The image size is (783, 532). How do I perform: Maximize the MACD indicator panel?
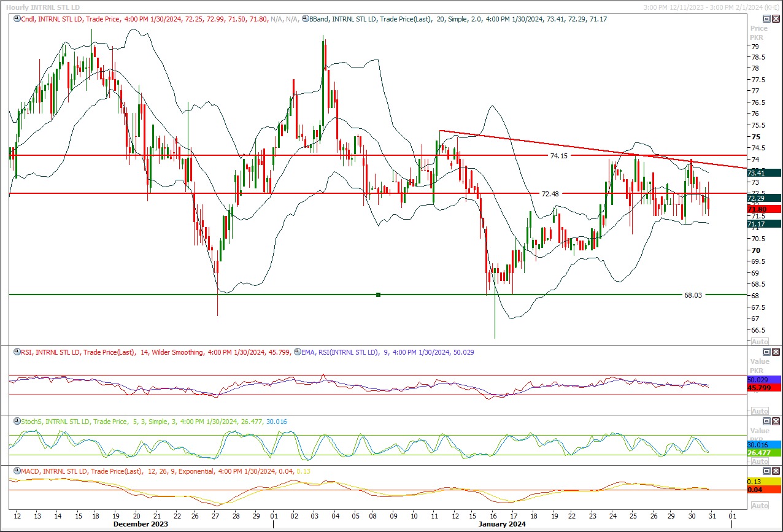point(766,471)
